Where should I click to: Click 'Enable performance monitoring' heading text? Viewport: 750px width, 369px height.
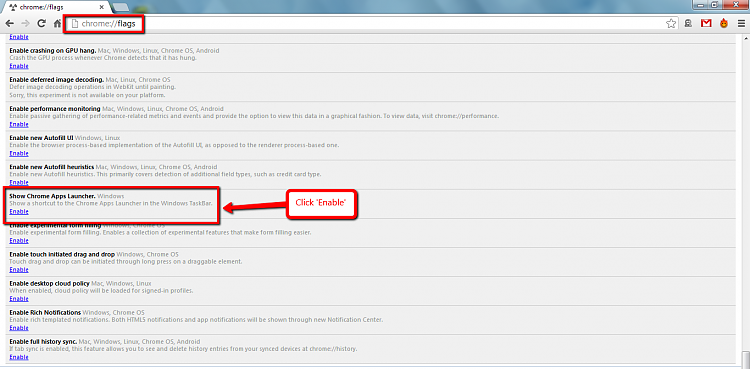point(55,109)
